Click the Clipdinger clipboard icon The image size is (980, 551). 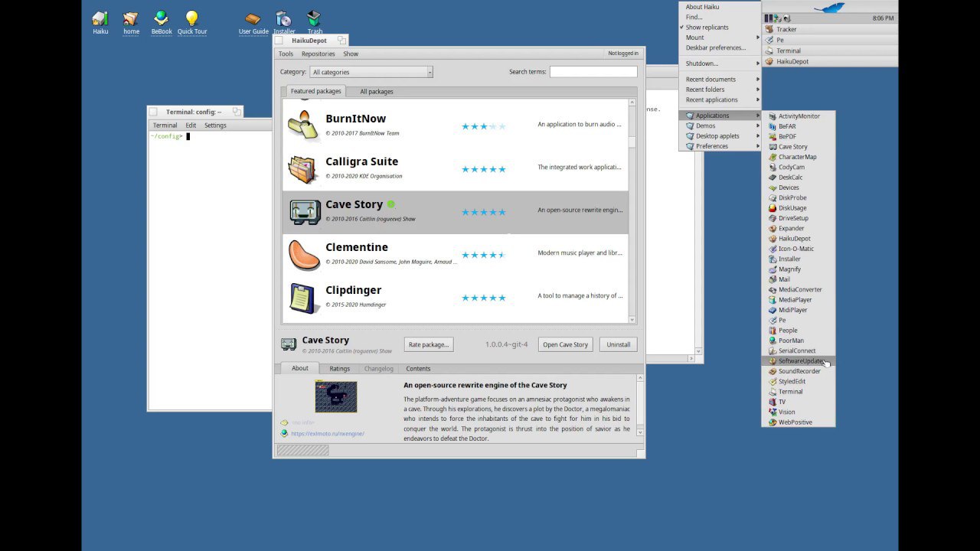(x=302, y=298)
